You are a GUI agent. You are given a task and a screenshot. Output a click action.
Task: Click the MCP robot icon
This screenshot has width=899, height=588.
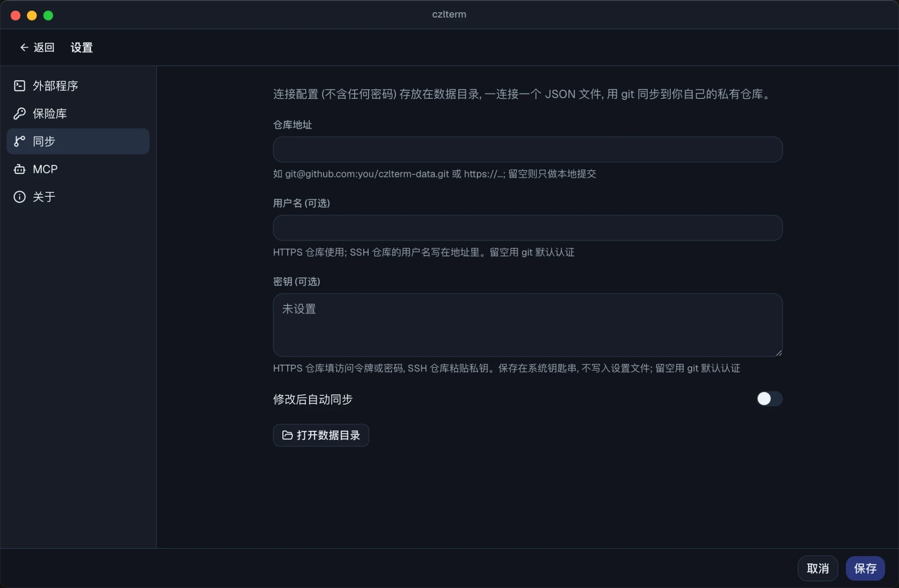(x=19, y=169)
